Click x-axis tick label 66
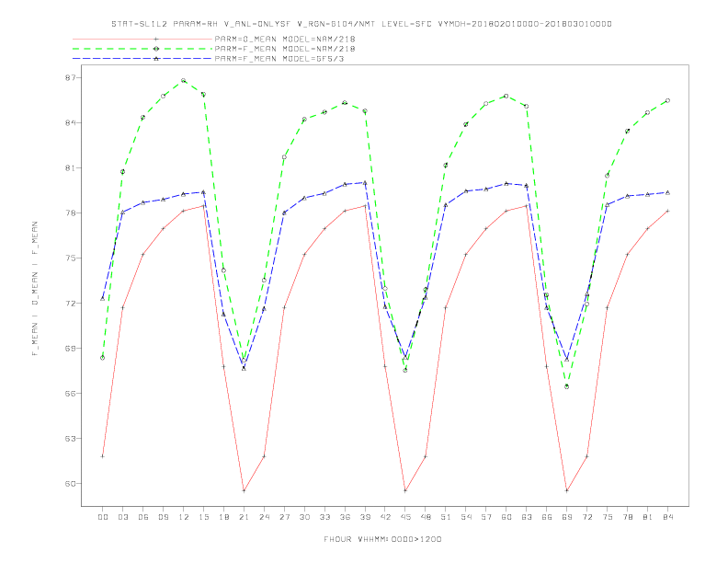728x563 pixels. coord(547,517)
